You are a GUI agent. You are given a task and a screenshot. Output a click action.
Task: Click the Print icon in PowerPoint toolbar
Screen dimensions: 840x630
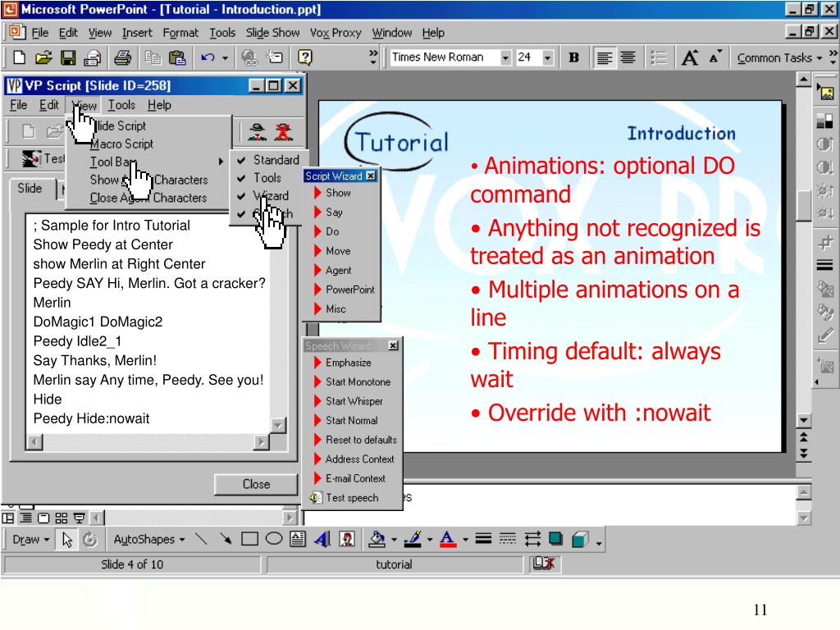tap(123, 57)
